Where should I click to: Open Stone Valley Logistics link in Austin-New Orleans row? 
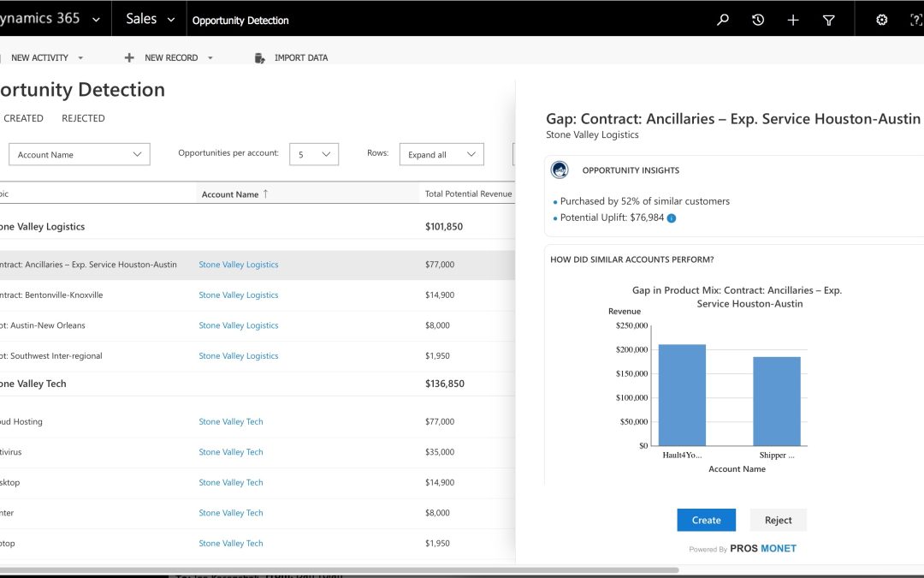(238, 325)
